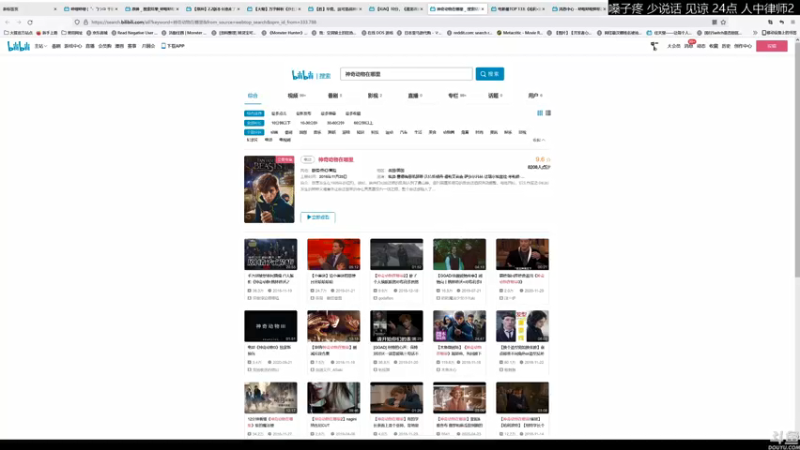Close the active 神奇动物在哪里 browser tab
This screenshot has width=800, height=450.
point(482,9)
